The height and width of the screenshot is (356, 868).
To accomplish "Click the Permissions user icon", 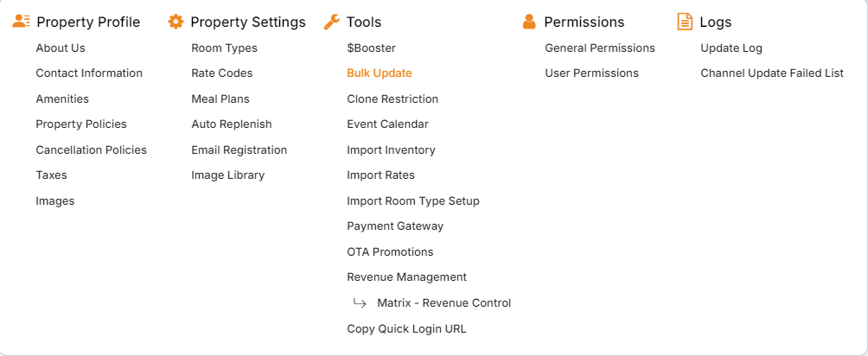I will [529, 22].
